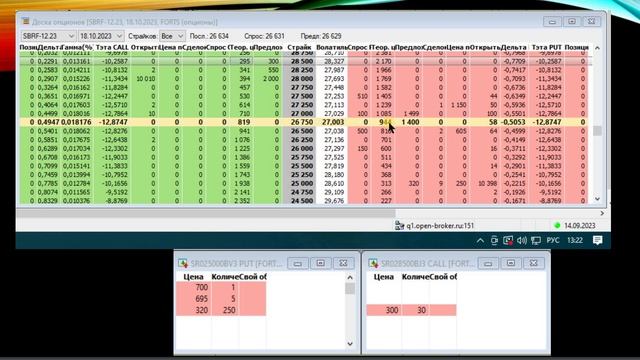Click q1.open-broker.ru:151 server address

point(440,225)
